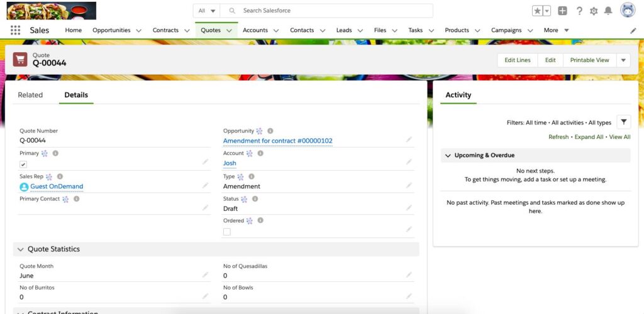Click the info icon next to Sales Rep
Screen dimensions: 644x314
point(60,176)
